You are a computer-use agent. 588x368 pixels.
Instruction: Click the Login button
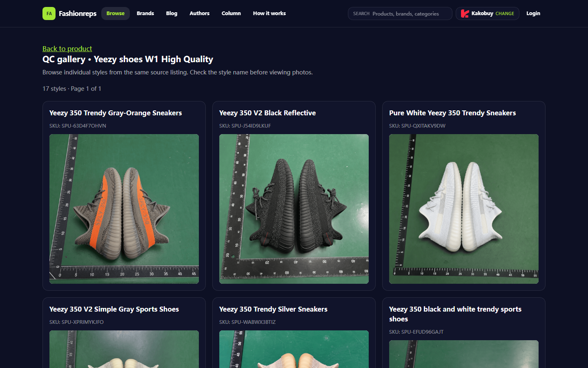(x=533, y=13)
